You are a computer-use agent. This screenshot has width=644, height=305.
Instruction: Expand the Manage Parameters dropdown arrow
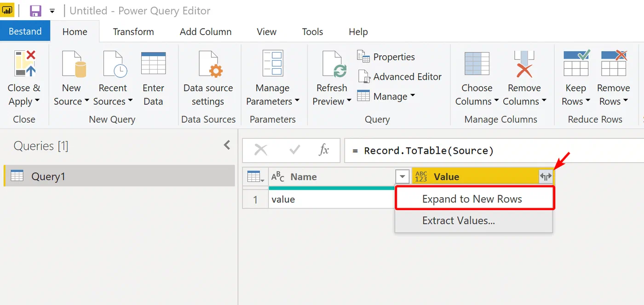pos(297,101)
